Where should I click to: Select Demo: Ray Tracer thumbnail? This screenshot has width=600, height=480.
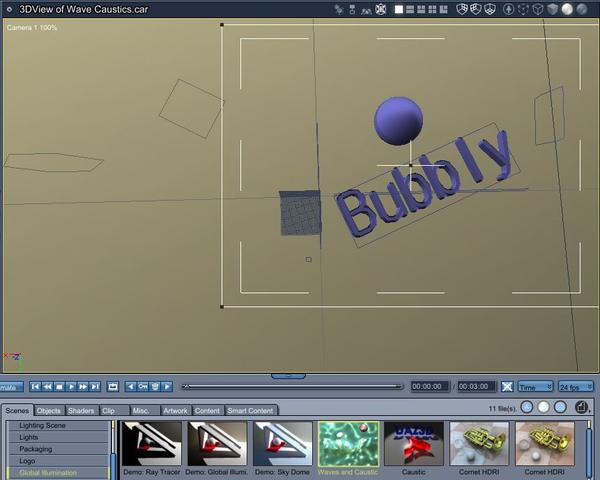[152, 444]
